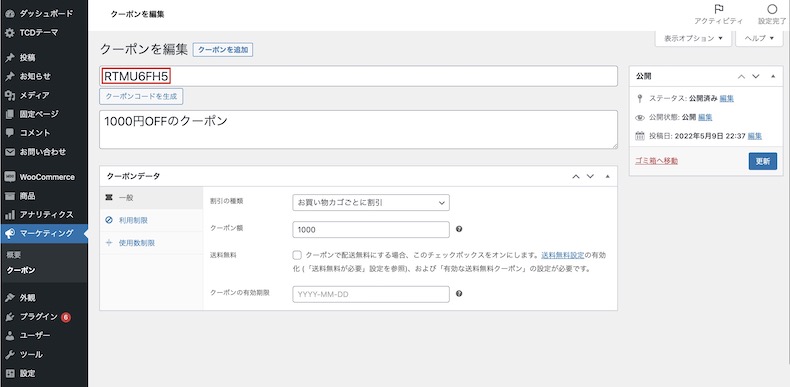Click the ゴミ箱へ移動 link
790x387 pixels.
[x=656, y=161]
